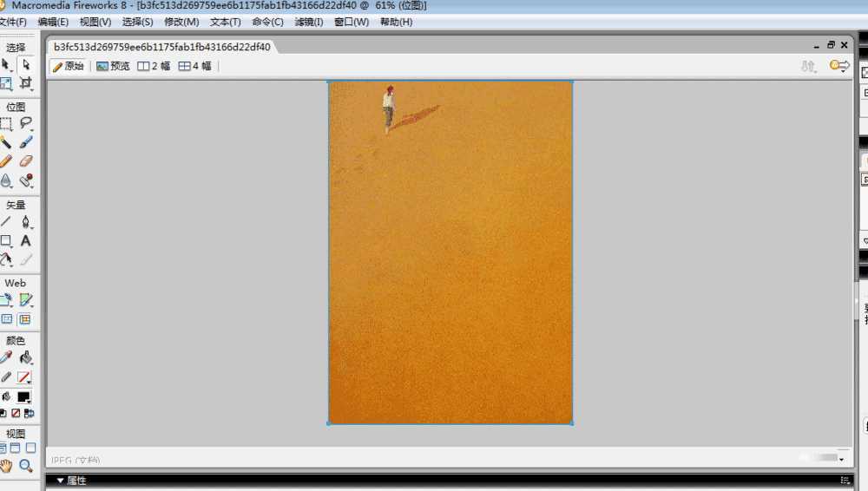Open the 修改(M) menu
The image size is (868, 491).
pyautogui.click(x=181, y=22)
